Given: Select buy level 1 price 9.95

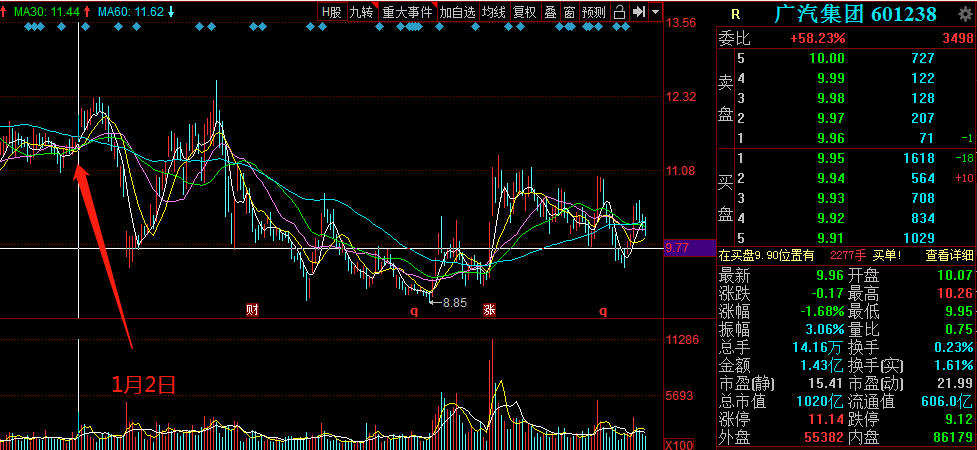Looking at the screenshot, I should pyautogui.click(x=832, y=158).
